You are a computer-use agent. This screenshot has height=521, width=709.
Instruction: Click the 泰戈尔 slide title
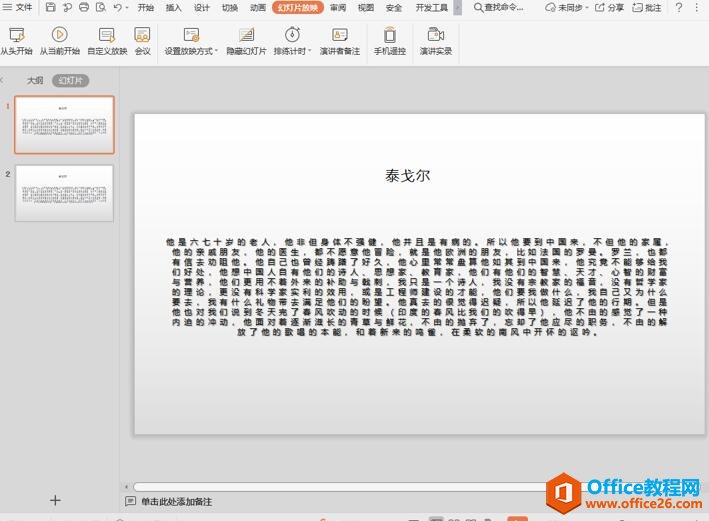coord(407,176)
